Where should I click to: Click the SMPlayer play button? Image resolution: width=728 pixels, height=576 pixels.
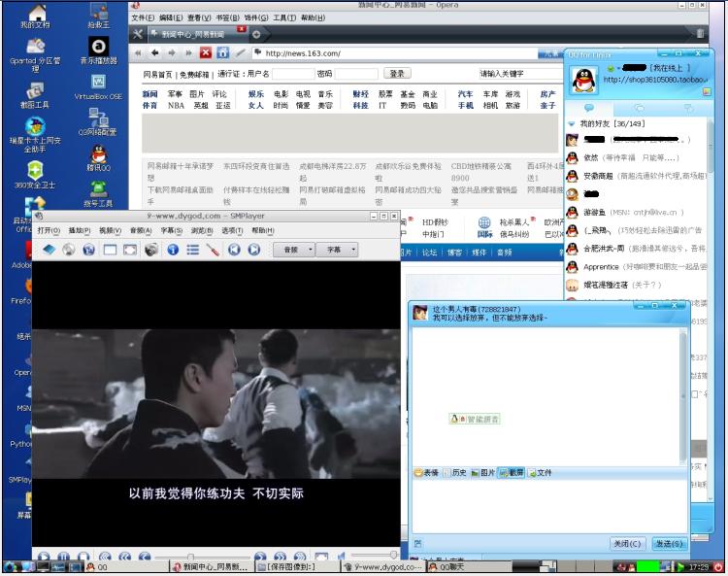click(x=44, y=556)
